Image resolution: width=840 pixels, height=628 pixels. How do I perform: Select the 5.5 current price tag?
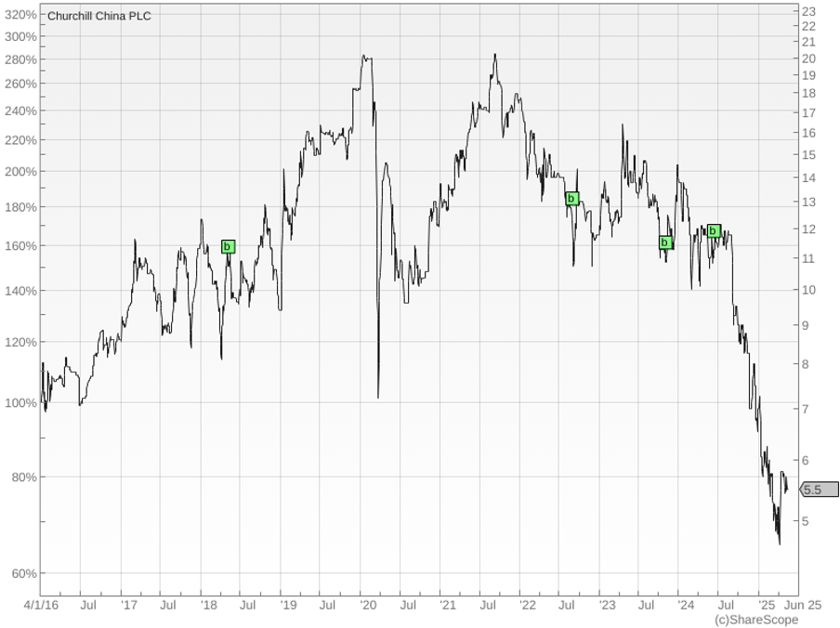pos(820,490)
